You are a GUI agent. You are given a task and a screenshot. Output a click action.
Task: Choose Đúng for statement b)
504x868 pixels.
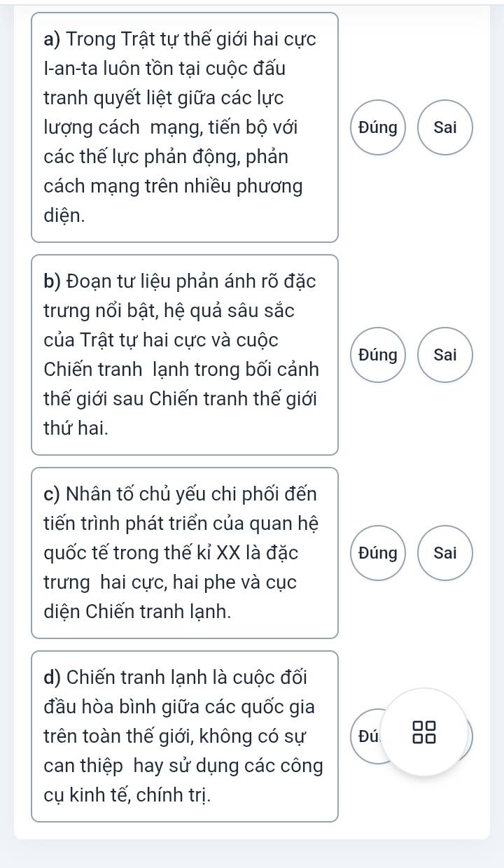point(378,354)
